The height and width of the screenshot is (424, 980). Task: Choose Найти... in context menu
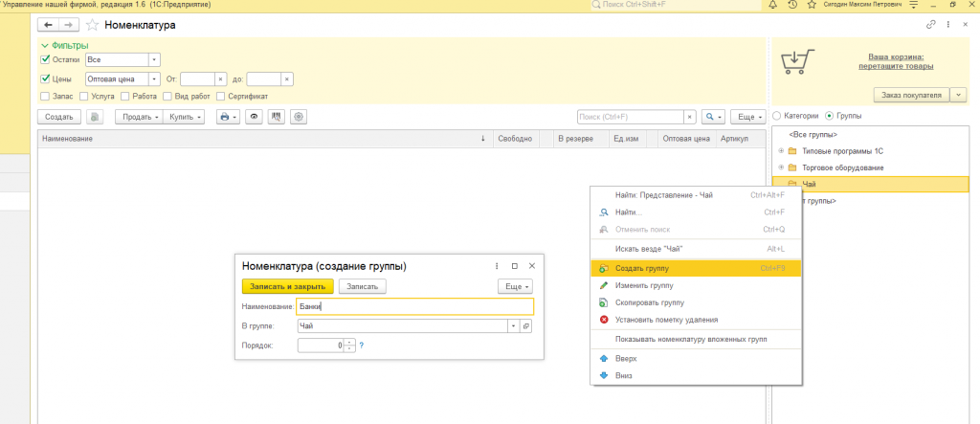(696, 212)
